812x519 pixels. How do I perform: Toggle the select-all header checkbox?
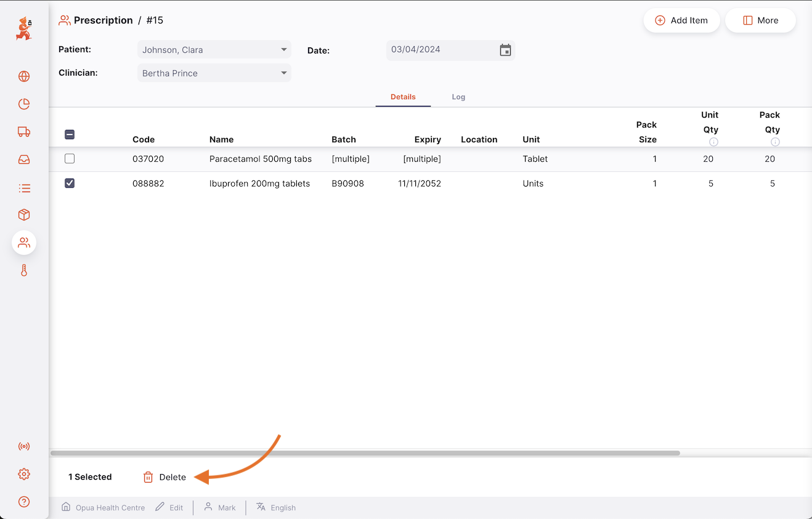tap(70, 134)
